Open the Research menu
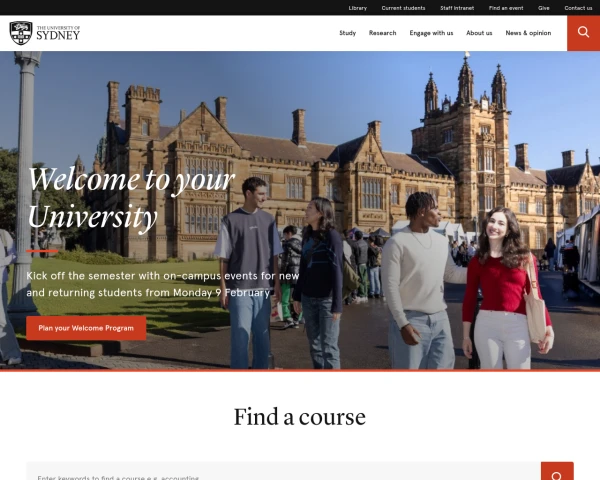Screen dimensions: 600x480 point(382,33)
